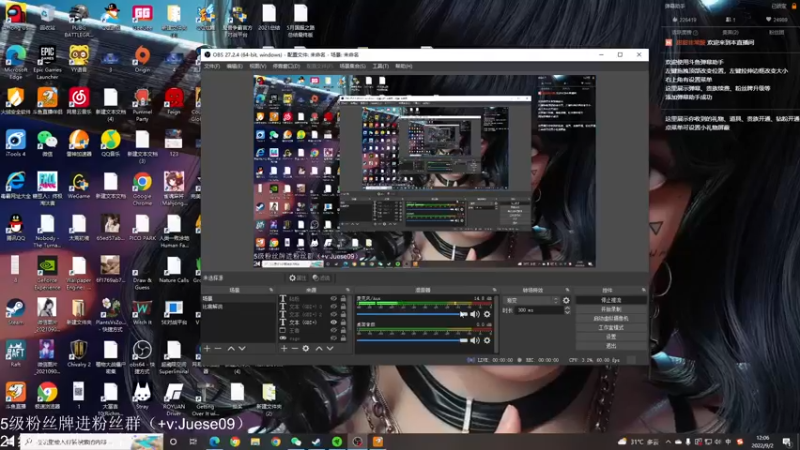The height and width of the screenshot is (450, 800).
Task: Open the scene transition type dropdown
Action: [x=531, y=301]
